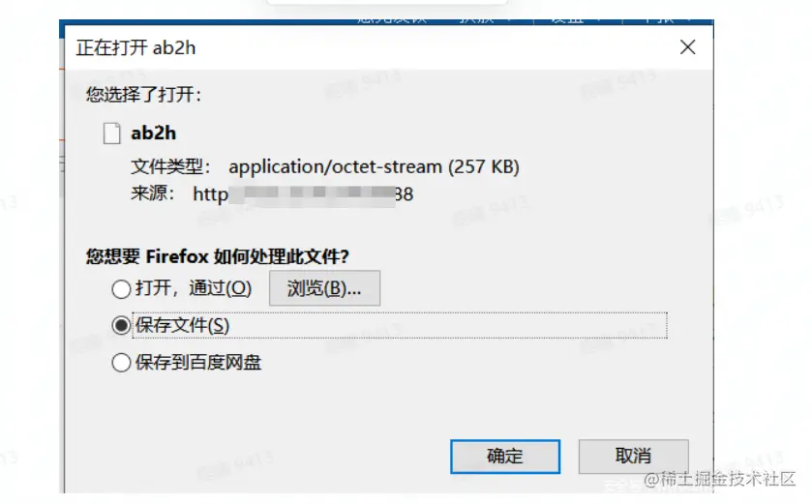812x504 pixels.
Task: Close the 正在打开 ab2h dialog with X
Action: tap(687, 47)
